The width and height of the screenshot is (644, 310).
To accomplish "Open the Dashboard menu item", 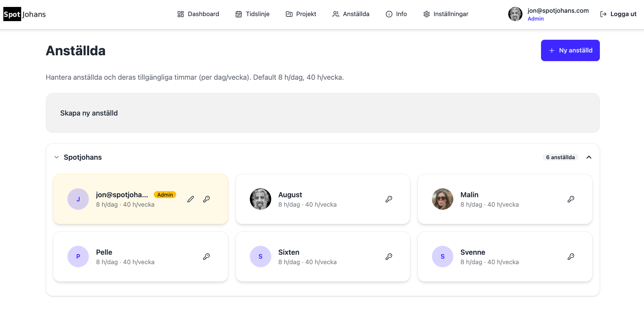I will click(x=198, y=14).
